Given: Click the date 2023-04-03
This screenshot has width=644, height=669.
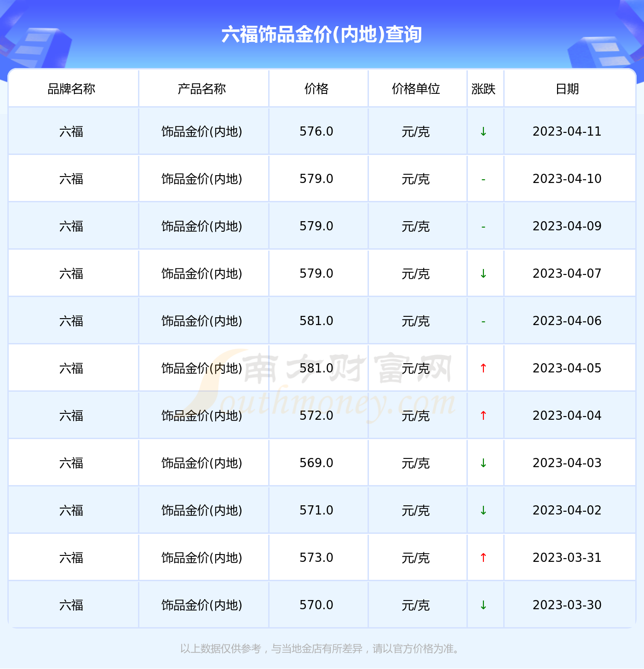Looking at the screenshot, I should pyautogui.click(x=567, y=463).
